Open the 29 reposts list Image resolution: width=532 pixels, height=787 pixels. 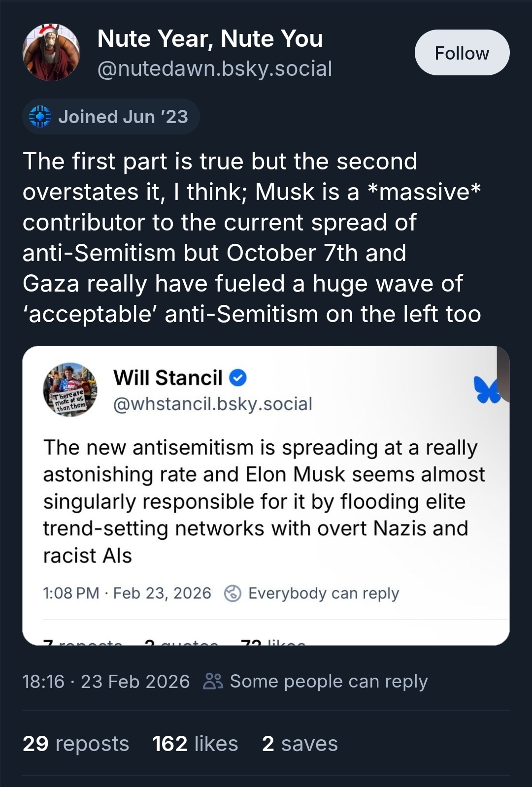tap(76, 744)
